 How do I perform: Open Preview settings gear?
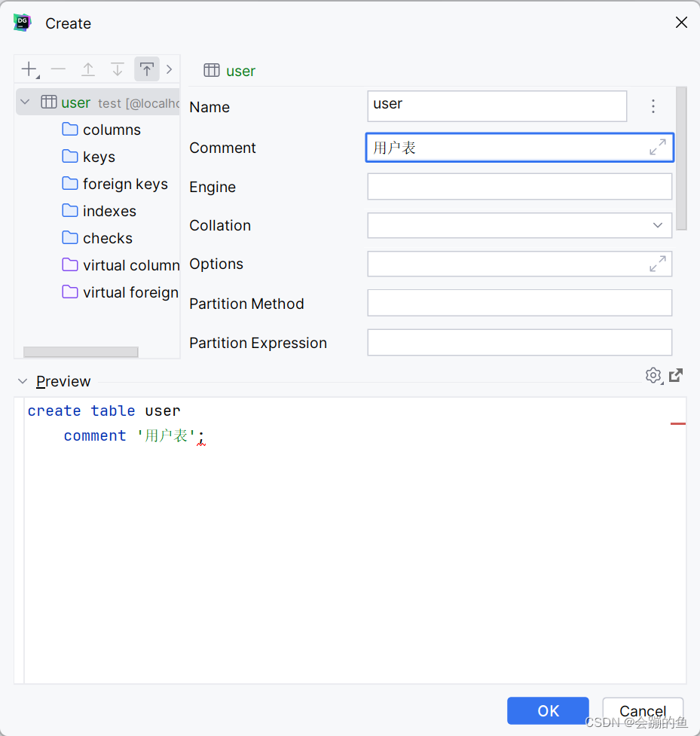(653, 375)
